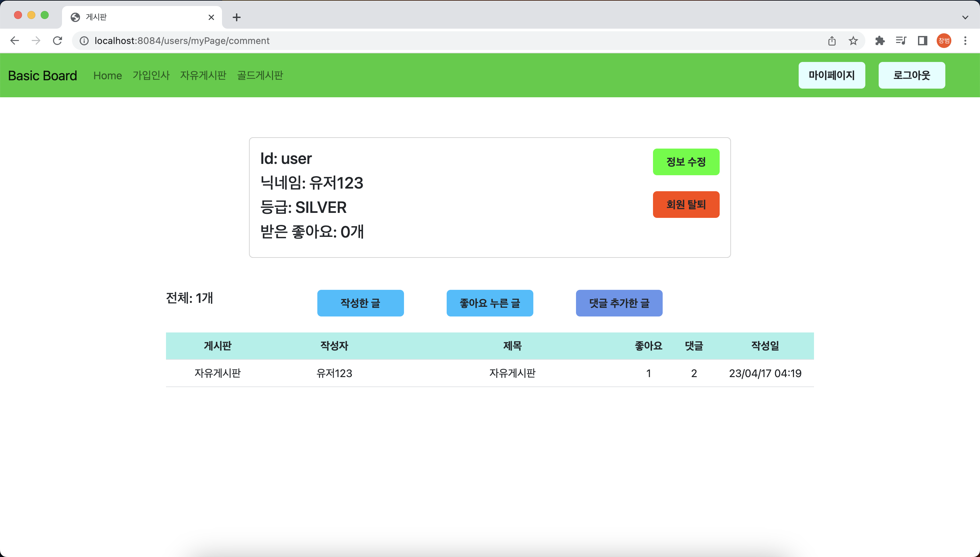Open the media control icon
980x557 pixels.
[x=901, y=41]
